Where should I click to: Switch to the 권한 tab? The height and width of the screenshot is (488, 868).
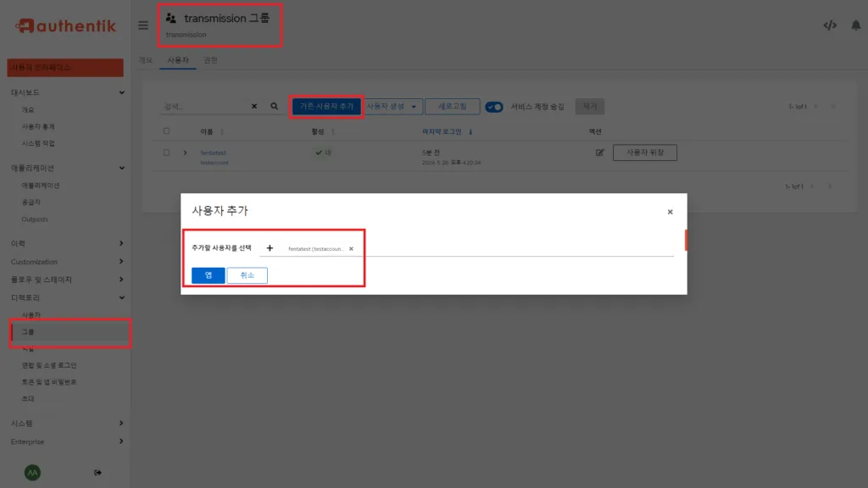[x=209, y=61]
